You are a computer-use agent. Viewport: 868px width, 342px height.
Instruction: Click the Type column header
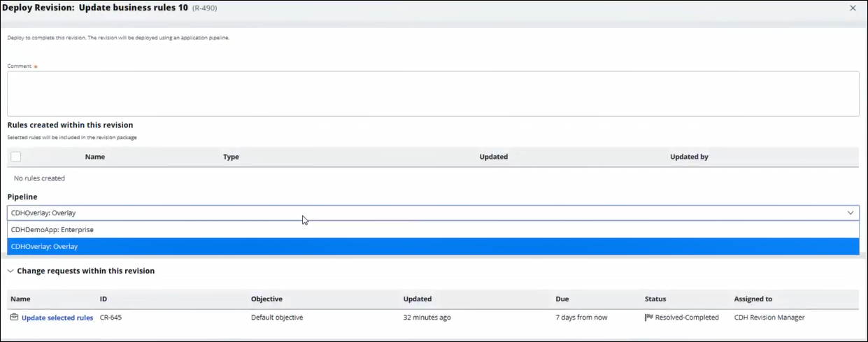pyautogui.click(x=231, y=157)
